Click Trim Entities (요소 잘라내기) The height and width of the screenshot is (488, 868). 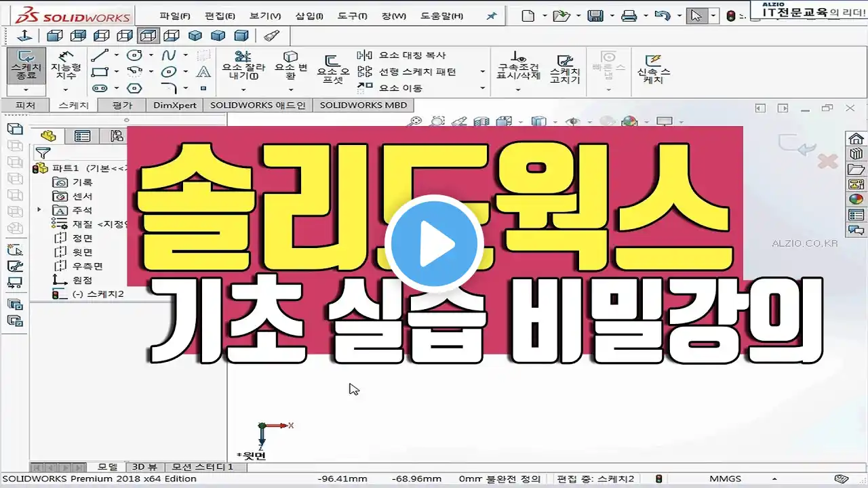(x=242, y=66)
